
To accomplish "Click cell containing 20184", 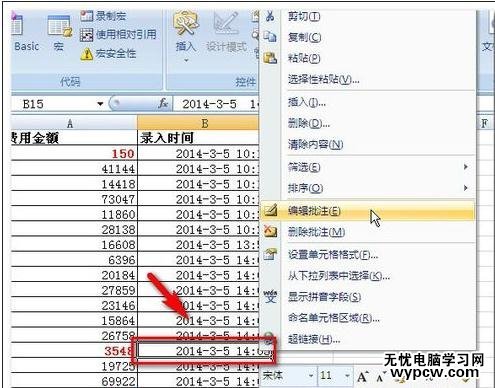I will click(73, 275).
